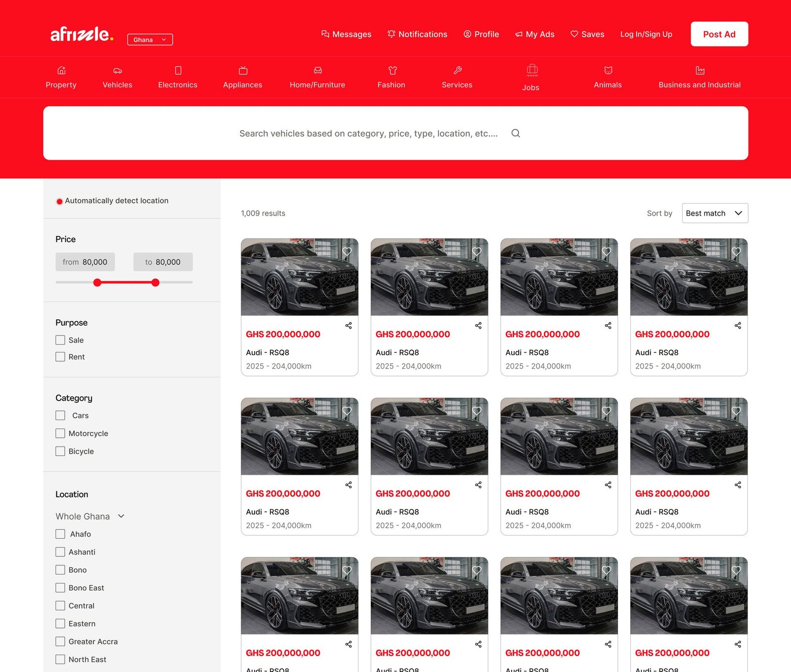Viewport: 791px width, 672px height.
Task: Tick the Bono East location checkbox
Action: [x=60, y=588]
